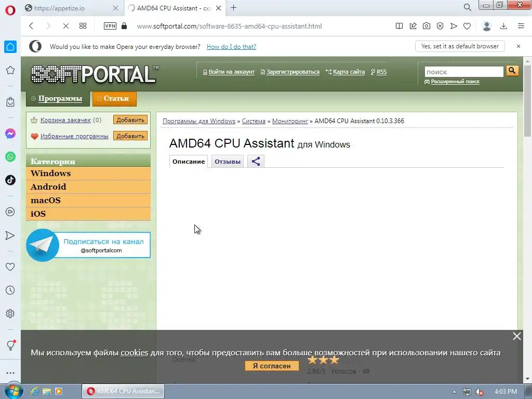Screen dimensions: 532x399
Task: Launch WhatsApp from sidebar
Action: pyautogui.click(x=10, y=157)
